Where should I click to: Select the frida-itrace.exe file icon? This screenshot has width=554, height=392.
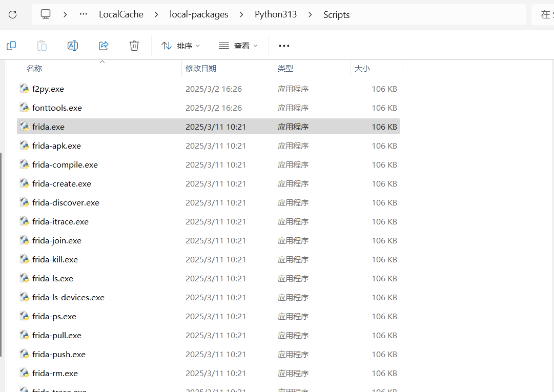(24, 221)
